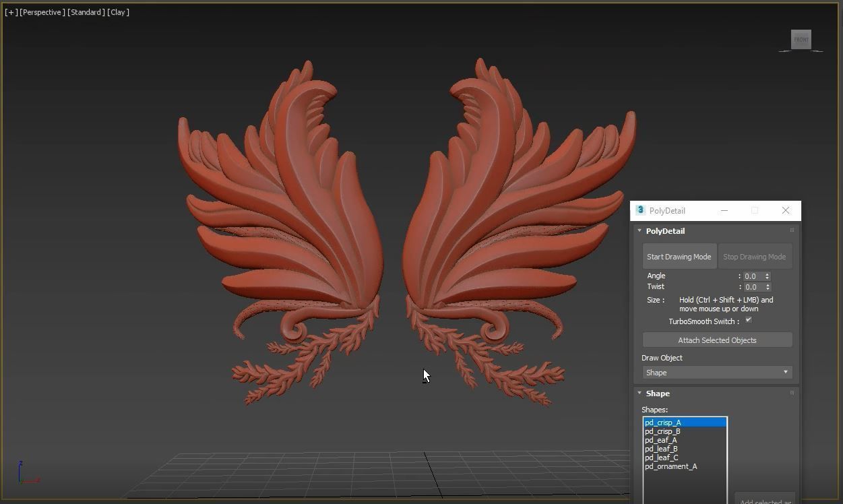Click in the Twist value field
Viewport: 843px width, 504px height.
point(753,287)
